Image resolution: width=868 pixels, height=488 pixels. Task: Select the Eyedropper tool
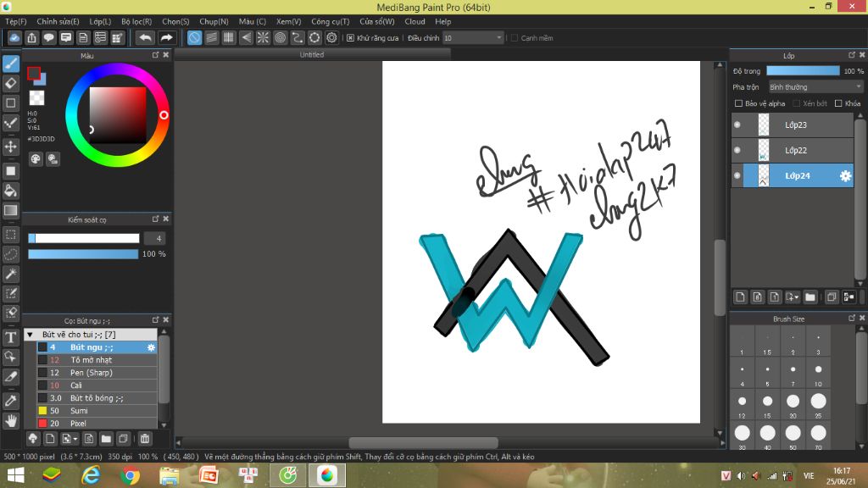(x=10, y=401)
